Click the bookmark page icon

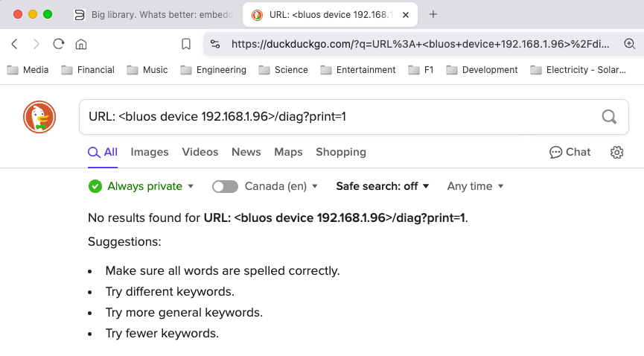point(186,44)
